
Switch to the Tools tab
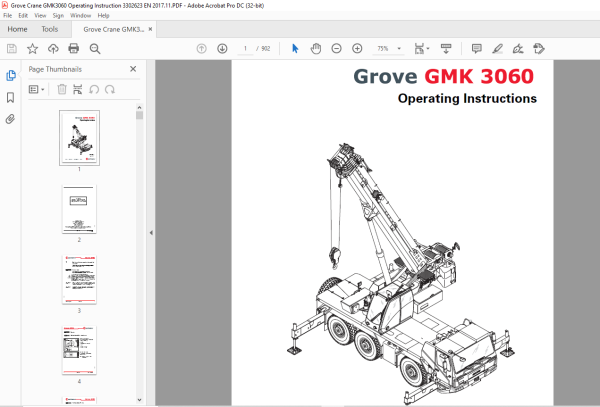pyautogui.click(x=50, y=29)
